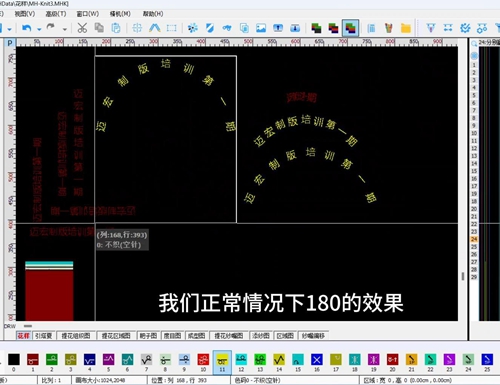Click the funnel filter icon
This screenshot has height=385, width=500.
(431, 28)
